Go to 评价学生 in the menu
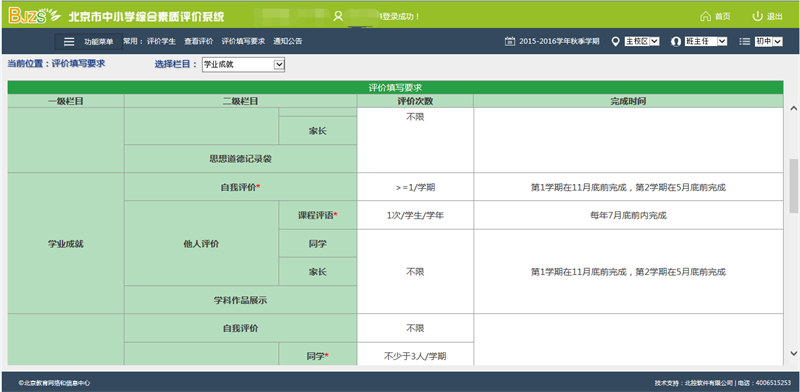 161,41
